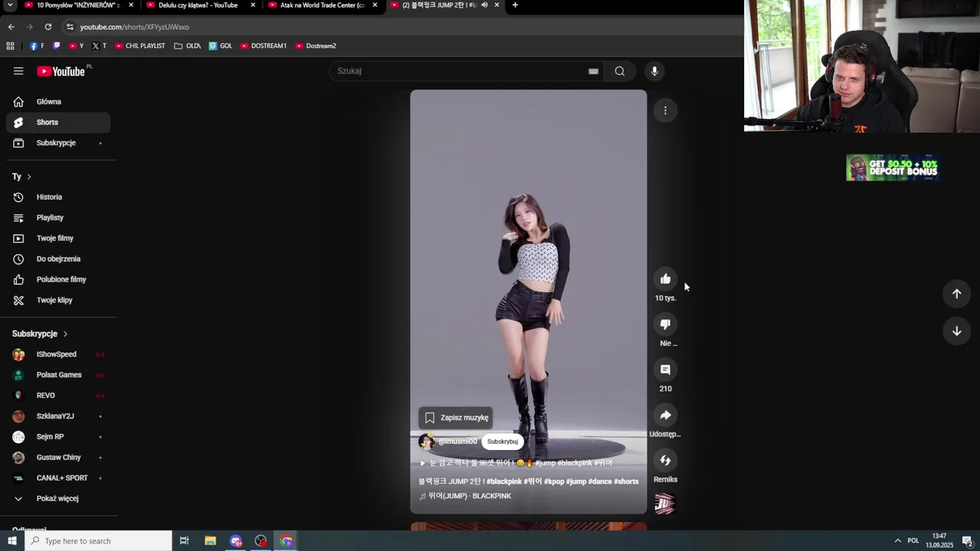Open the three-dot options for short
The image size is (980, 551).
click(665, 110)
